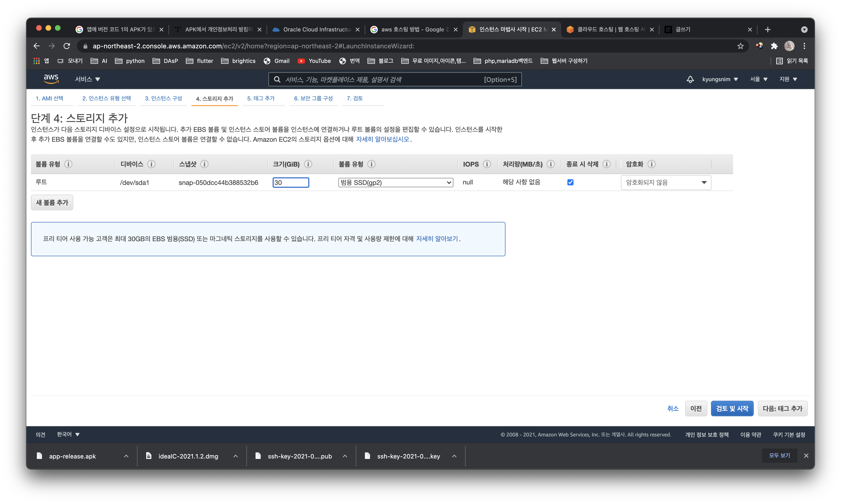Open Chrome extensions puzzle icon
The height and width of the screenshot is (504, 841).
coord(774,46)
